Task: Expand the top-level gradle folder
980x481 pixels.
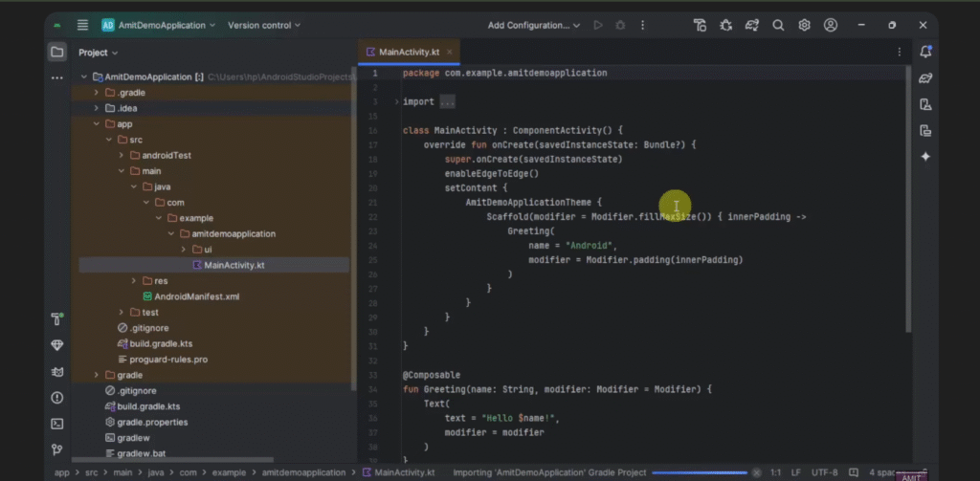Action: coord(97,375)
